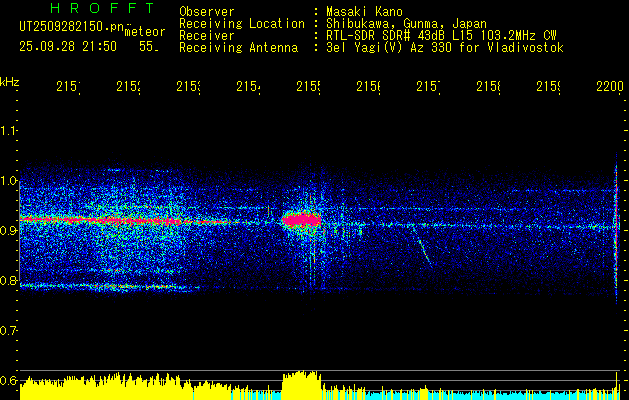Click the Receiver label
This screenshot has width=629, height=400.
[x=207, y=36]
